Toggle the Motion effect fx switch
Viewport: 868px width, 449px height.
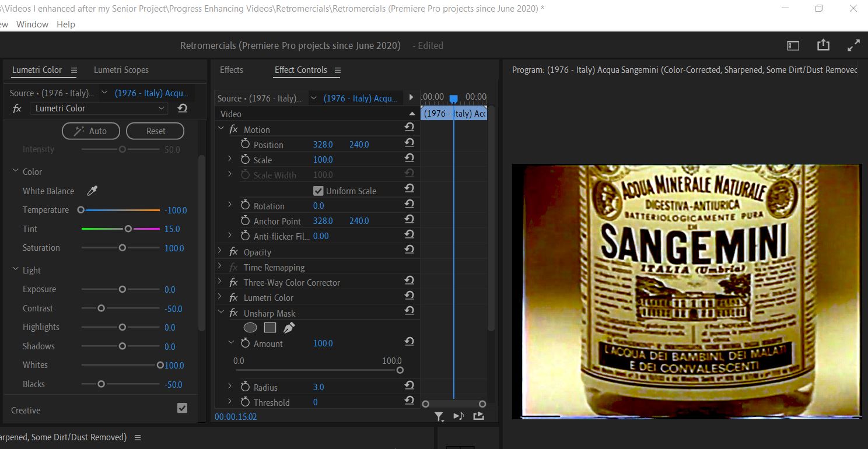[233, 129]
